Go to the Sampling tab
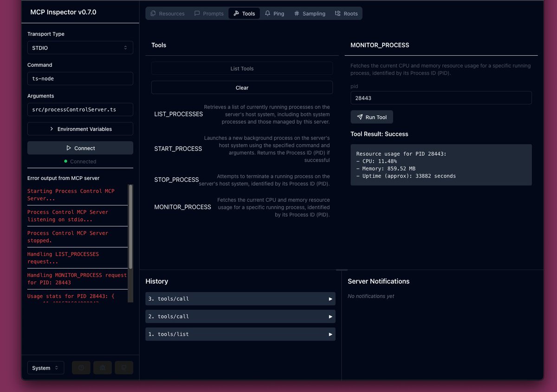 [x=310, y=13]
